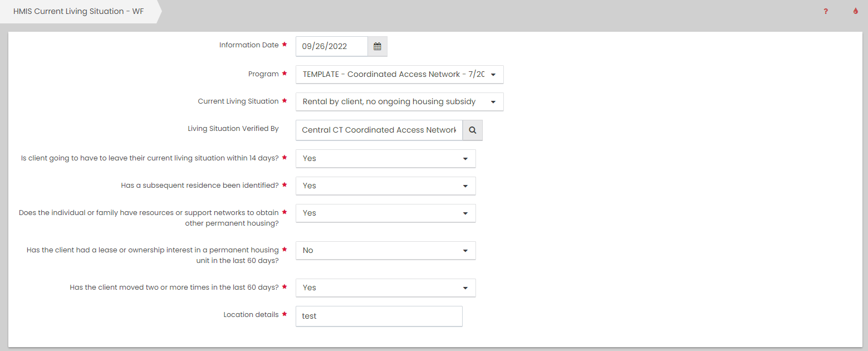
Task: Click the Program field label
Action: [263, 74]
